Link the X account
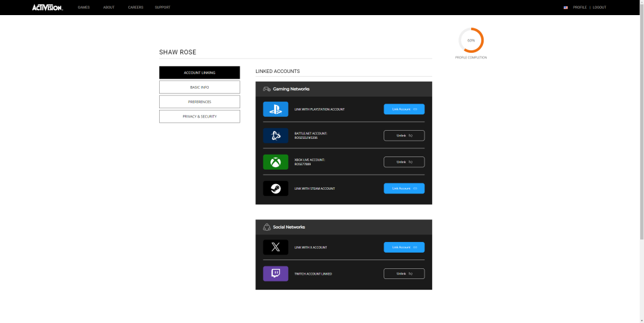The width and height of the screenshot is (644, 323). pos(404,247)
